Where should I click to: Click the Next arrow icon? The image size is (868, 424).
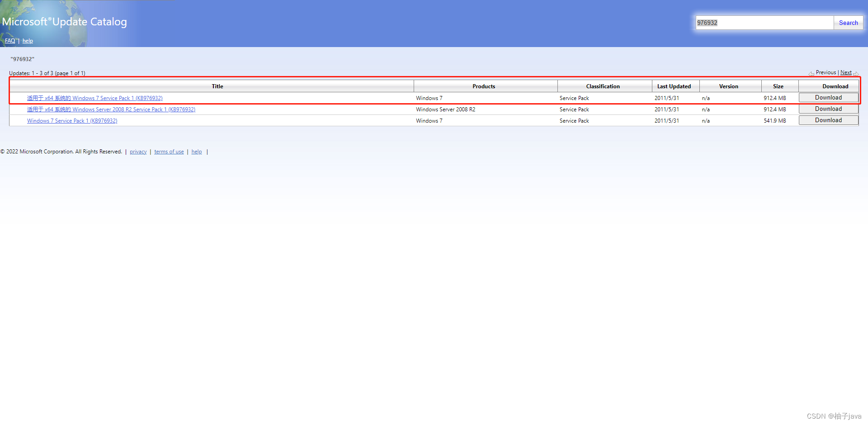pyautogui.click(x=856, y=73)
